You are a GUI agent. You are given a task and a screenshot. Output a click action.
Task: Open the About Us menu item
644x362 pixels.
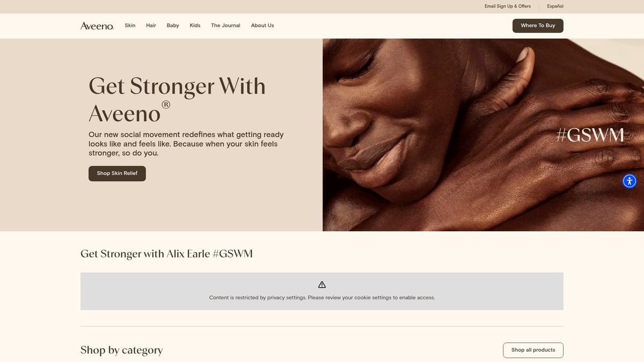click(x=262, y=25)
